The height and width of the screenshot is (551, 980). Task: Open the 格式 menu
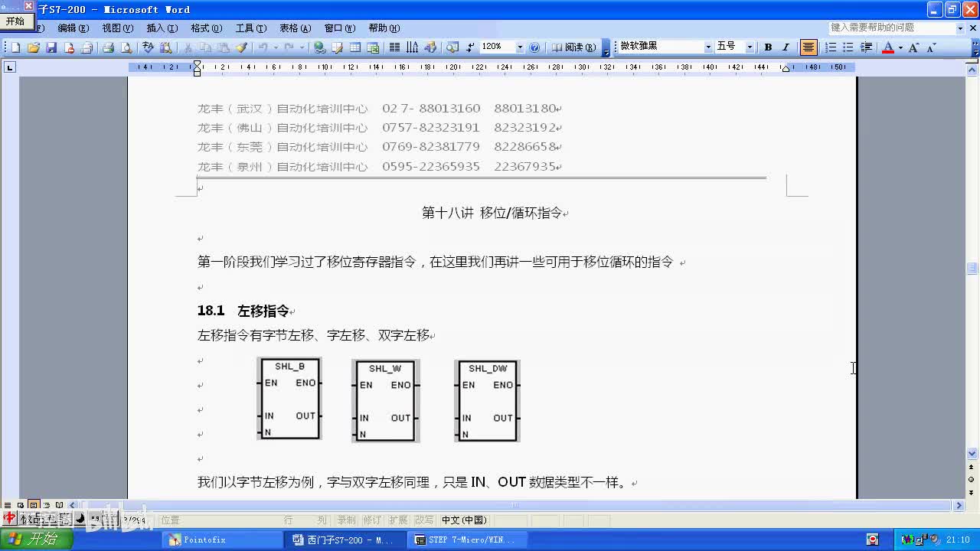pos(206,28)
